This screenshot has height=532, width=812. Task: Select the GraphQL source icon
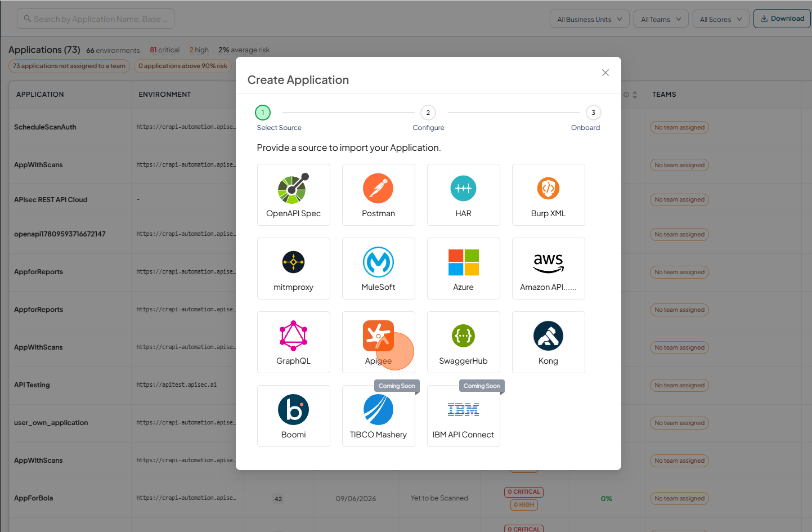tap(293, 336)
